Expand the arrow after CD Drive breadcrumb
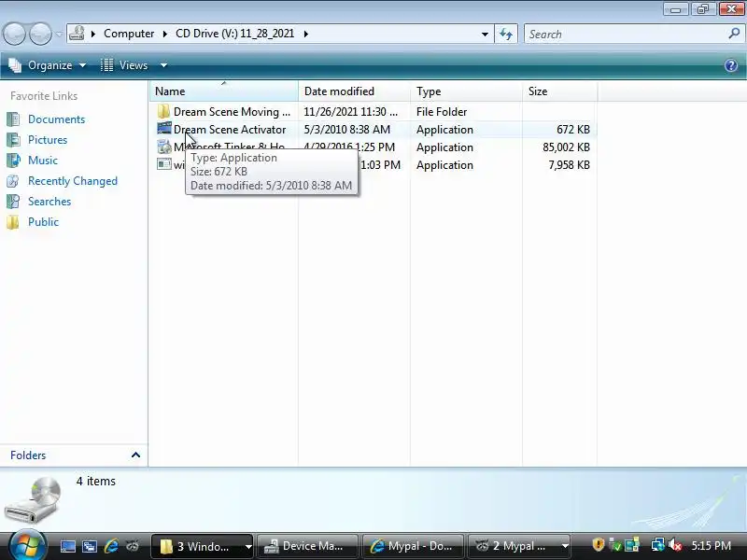Viewport: 747px width, 560px height. (306, 34)
